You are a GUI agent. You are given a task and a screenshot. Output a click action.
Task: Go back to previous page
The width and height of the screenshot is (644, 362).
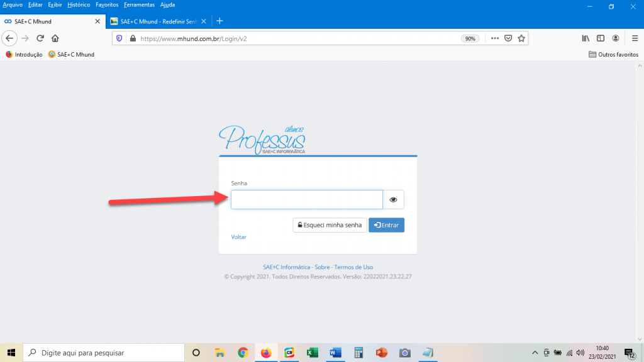(9, 38)
